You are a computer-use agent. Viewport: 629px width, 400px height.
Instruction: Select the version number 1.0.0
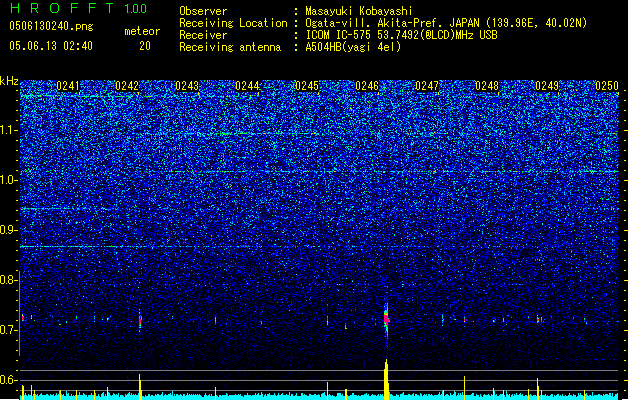pos(135,8)
